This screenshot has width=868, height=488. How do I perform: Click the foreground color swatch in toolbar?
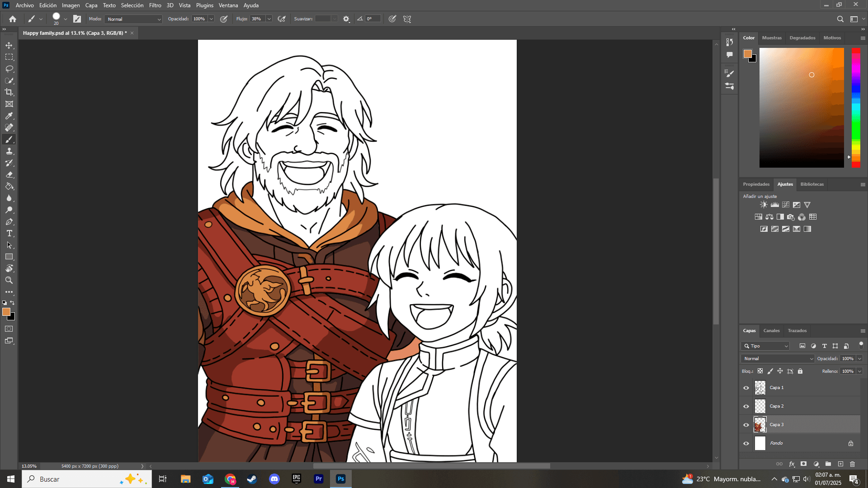tap(6, 312)
